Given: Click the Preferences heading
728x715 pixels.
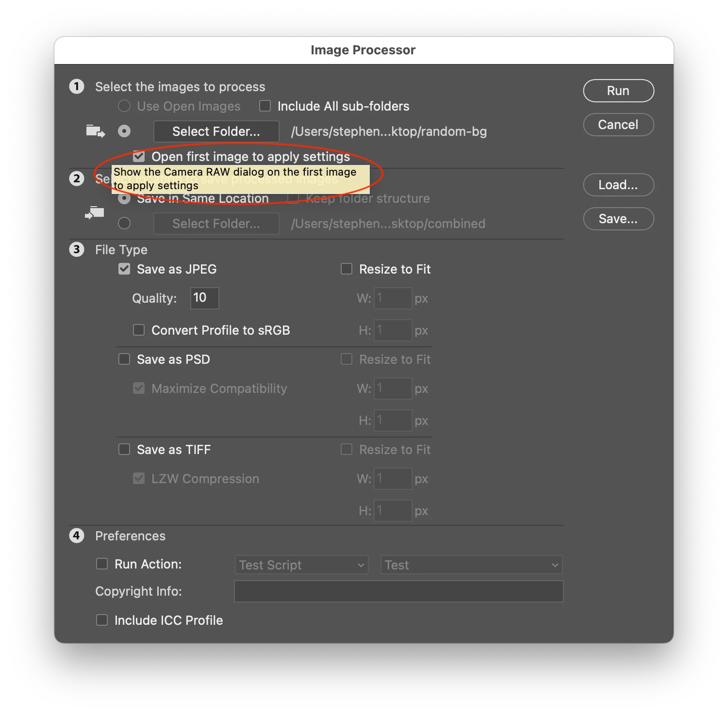Looking at the screenshot, I should click(130, 536).
